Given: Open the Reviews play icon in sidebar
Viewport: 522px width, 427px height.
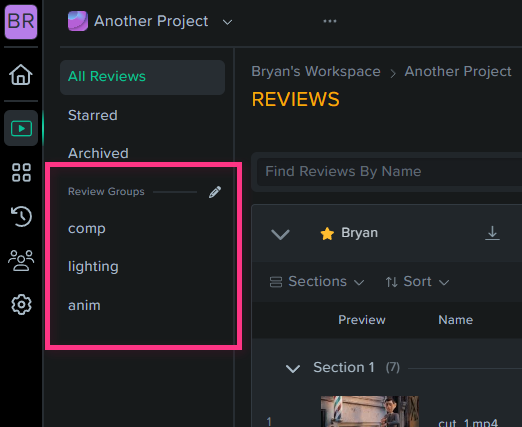Looking at the screenshot, I should pos(21,128).
